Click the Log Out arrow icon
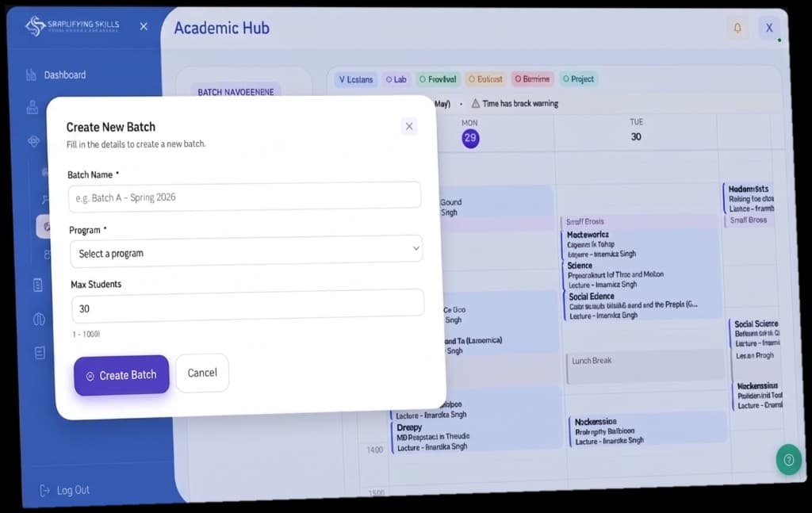812x513 pixels. coord(45,490)
